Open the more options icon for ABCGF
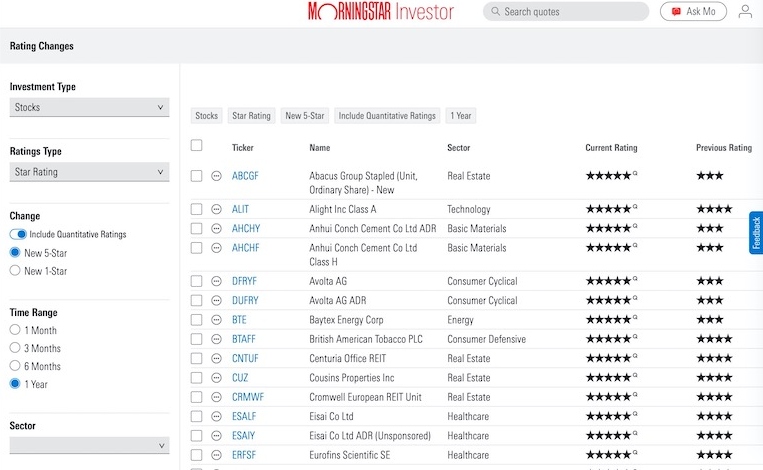Image resolution: width=763 pixels, height=470 pixels. 216,176
